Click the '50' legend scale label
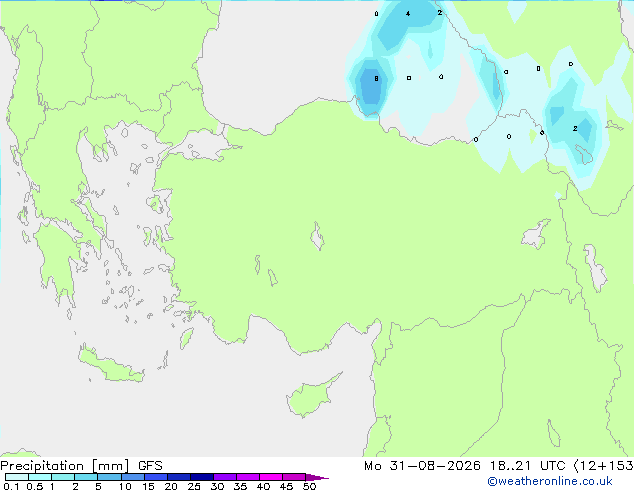This screenshot has width=634, height=490. (x=309, y=486)
